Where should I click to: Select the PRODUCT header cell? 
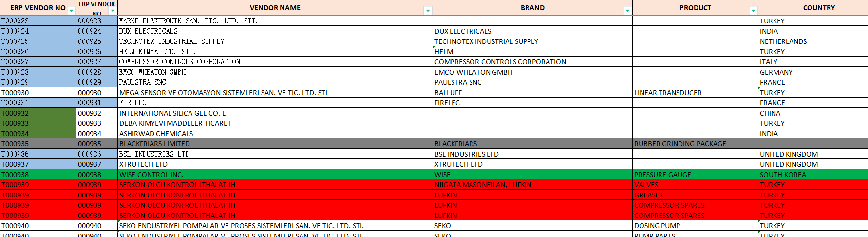point(695,8)
